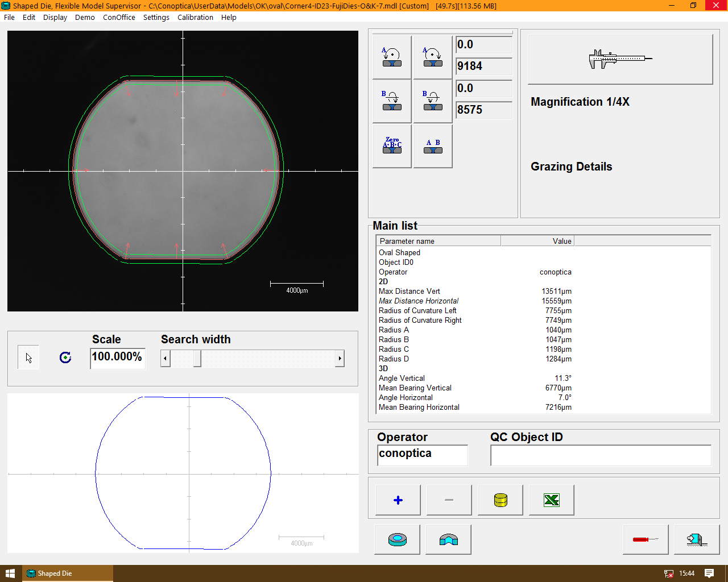Screen dimensions: 728x582
Task: Click the circular refresh icon beside Scale
Action: [x=65, y=357]
